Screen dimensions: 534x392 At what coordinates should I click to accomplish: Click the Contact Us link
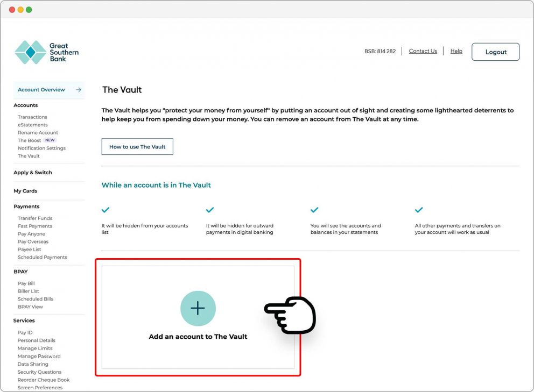coord(423,51)
